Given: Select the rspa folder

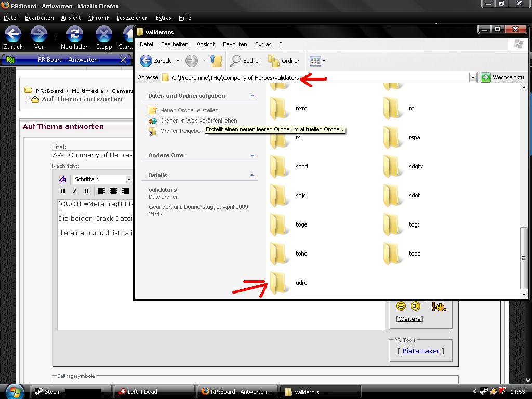Looking at the screenshot, I should tap(402, 137).
